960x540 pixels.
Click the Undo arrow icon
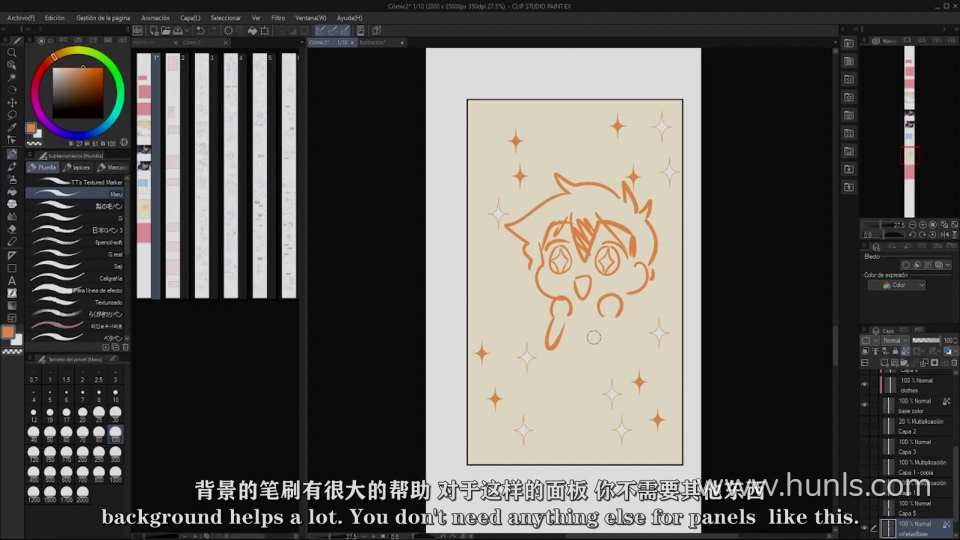coord(200,31)
